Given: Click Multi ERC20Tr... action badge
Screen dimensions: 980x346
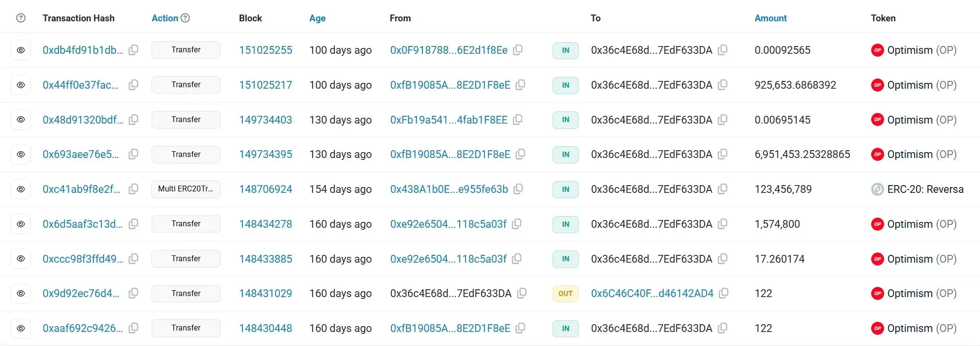Looking at the screenshot, I should tap(186, 189).
